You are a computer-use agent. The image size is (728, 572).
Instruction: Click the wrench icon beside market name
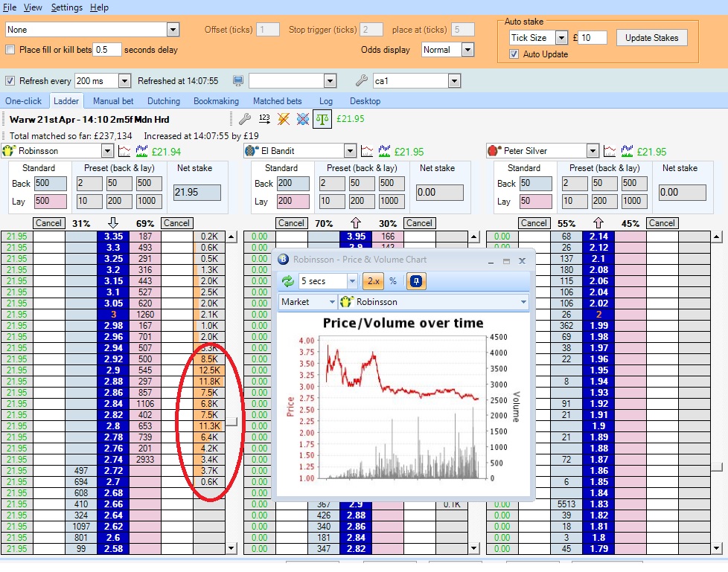[244, 119]
